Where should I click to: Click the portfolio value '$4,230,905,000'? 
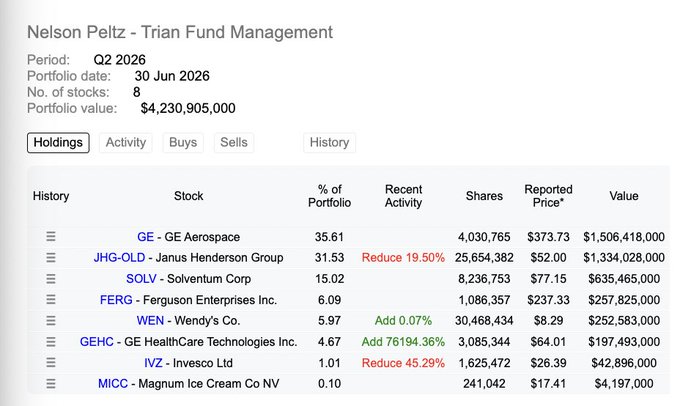(x=188, y=108)
